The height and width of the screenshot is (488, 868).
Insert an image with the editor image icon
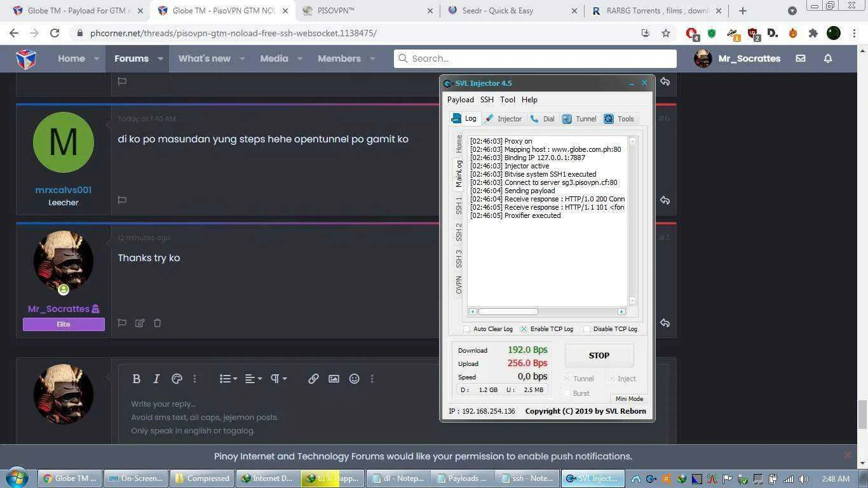pos(334,379)
